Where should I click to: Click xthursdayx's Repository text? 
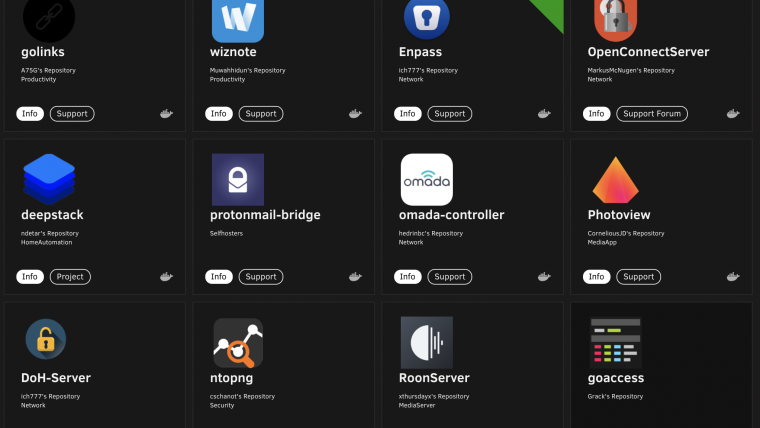pos(434,396)
